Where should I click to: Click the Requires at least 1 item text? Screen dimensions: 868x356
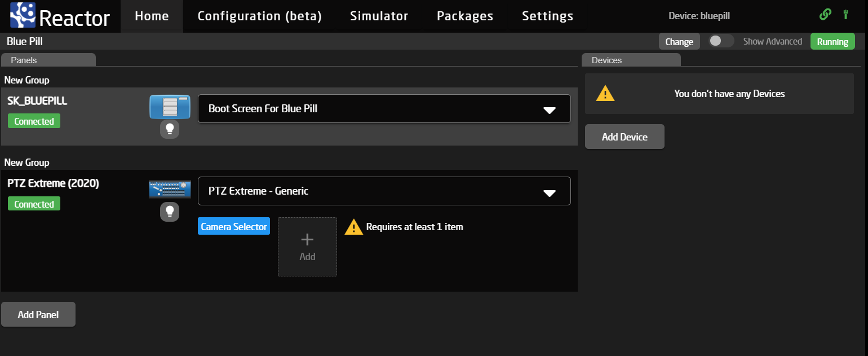click(x=414, y=227)
